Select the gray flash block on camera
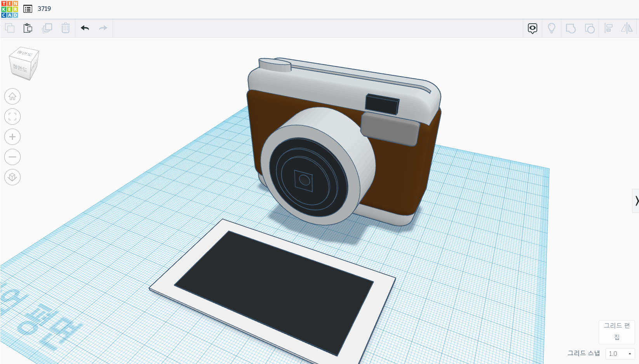Screen dimensions: 639x364 tap(390, 129)
